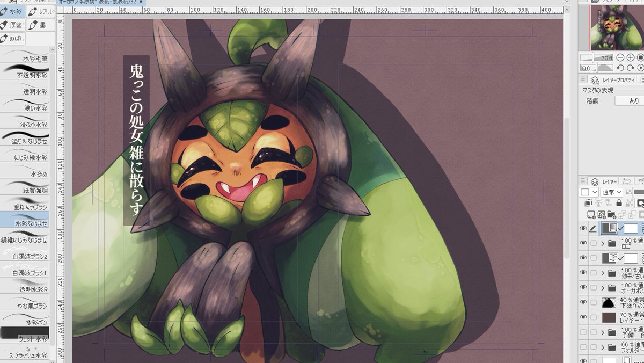This screenshot has width=644, height=363.
Task: Click the オーガポン本原稿 document tab
Action: pyautogui.click(x=100, y=2)
